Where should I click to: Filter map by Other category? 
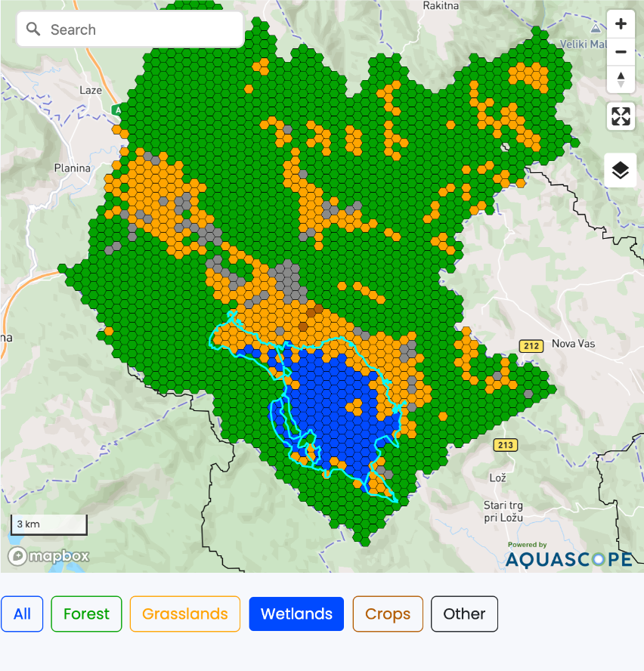464,614
